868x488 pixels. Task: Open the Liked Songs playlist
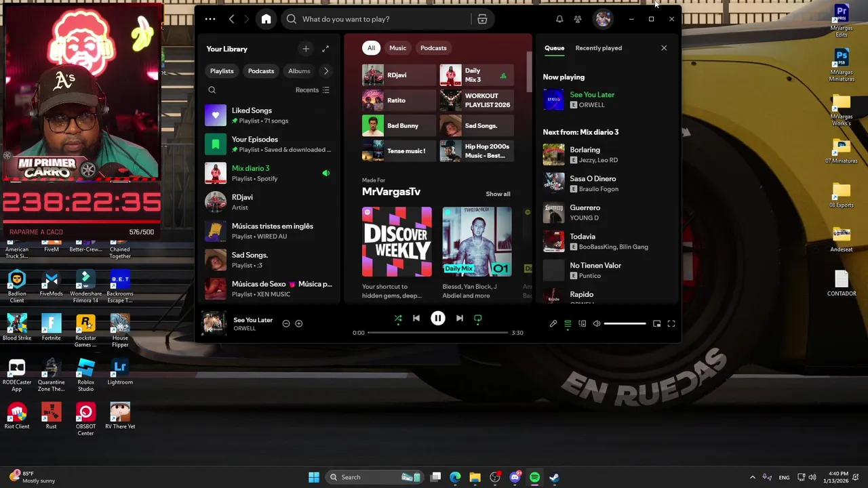pyautogui.click(x=270, y=115)
